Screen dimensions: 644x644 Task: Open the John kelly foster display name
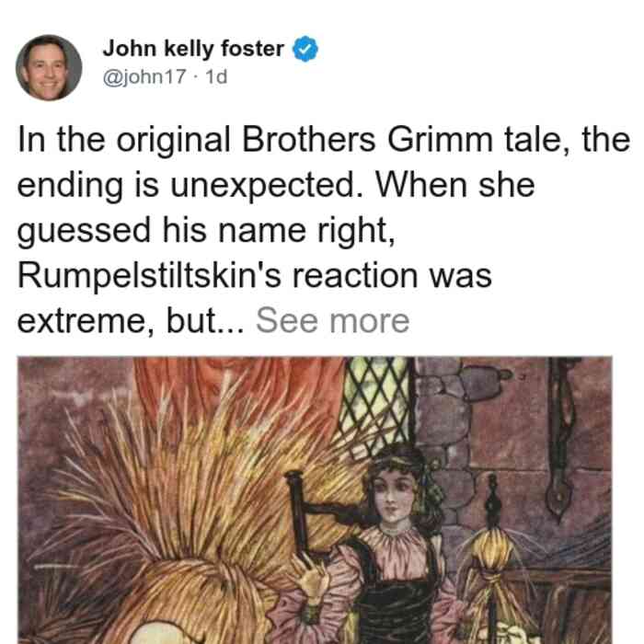coord(193,49)
